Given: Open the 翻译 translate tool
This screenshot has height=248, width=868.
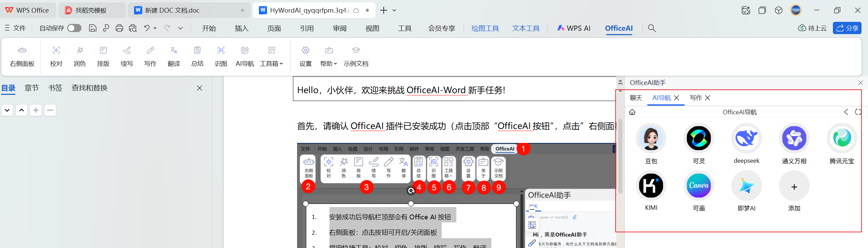Looking at the screenshot, I should click(174, 56).
